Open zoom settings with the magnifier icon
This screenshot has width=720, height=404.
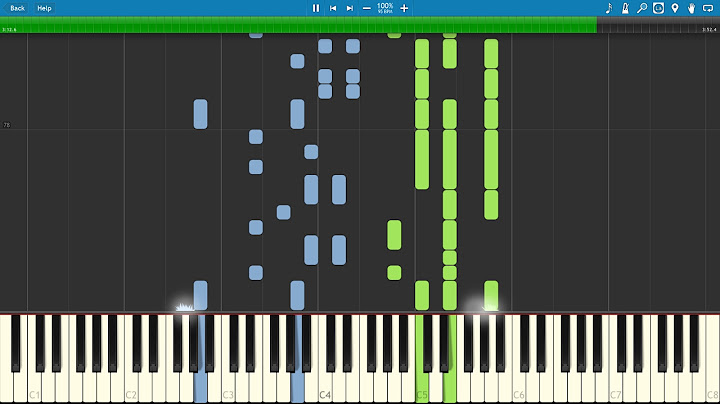click(x=642, y=8)
